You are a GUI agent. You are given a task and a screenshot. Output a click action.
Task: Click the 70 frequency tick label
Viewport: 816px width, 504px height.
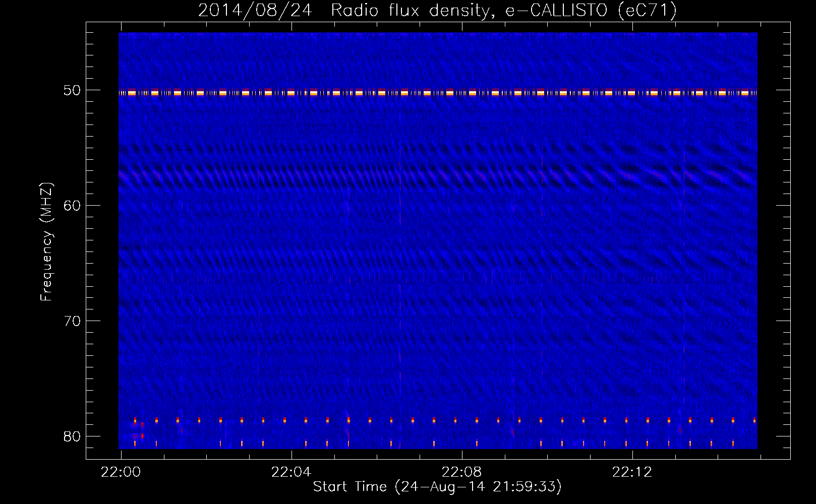(x=72, y=321)
